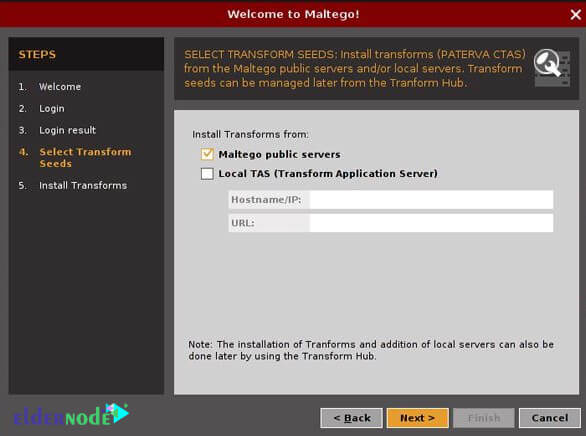Go to the next wizard step
The height and width of the screenshot is (436, 586).
(417, 418)
